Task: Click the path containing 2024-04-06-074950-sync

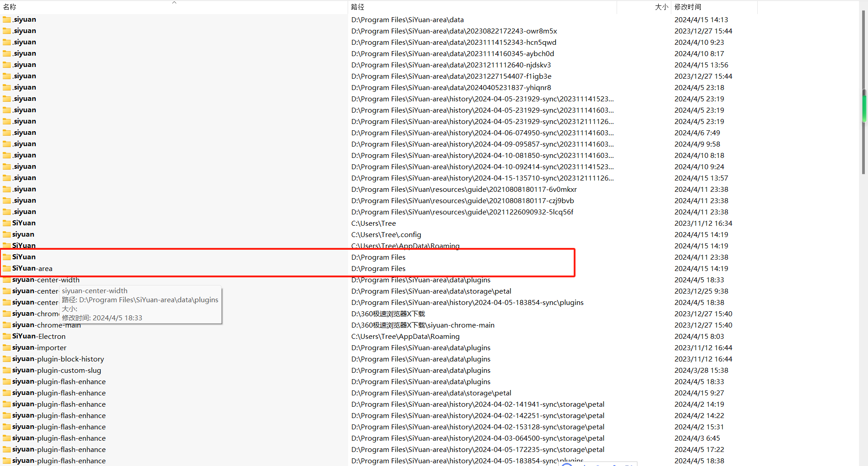Action: point(482,133)
